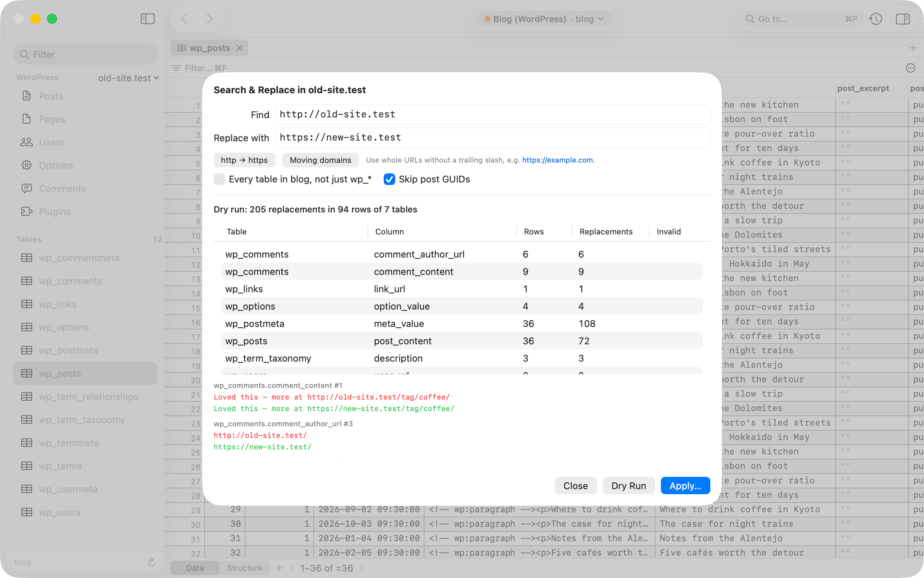Apply the Moving domains preset
Viewport: 924px width, 578px height.
point(321,160)
